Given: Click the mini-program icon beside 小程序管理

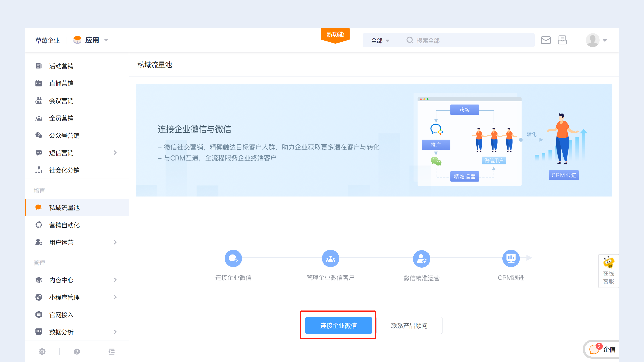Looking at the screenshot, I should click(39, 297).
